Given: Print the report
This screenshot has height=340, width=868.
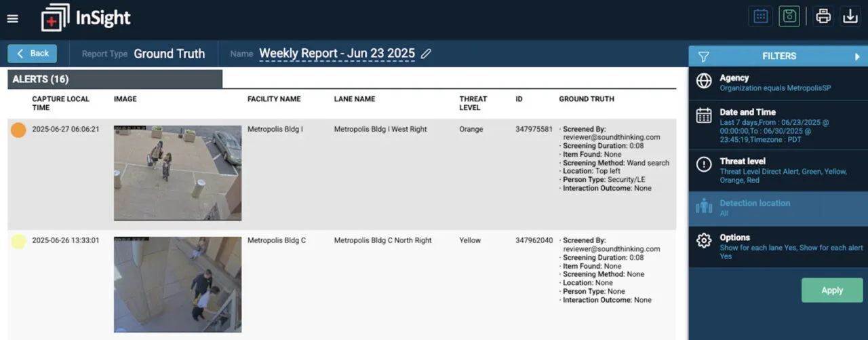Looking at the screenshot, I should [823, 16].
